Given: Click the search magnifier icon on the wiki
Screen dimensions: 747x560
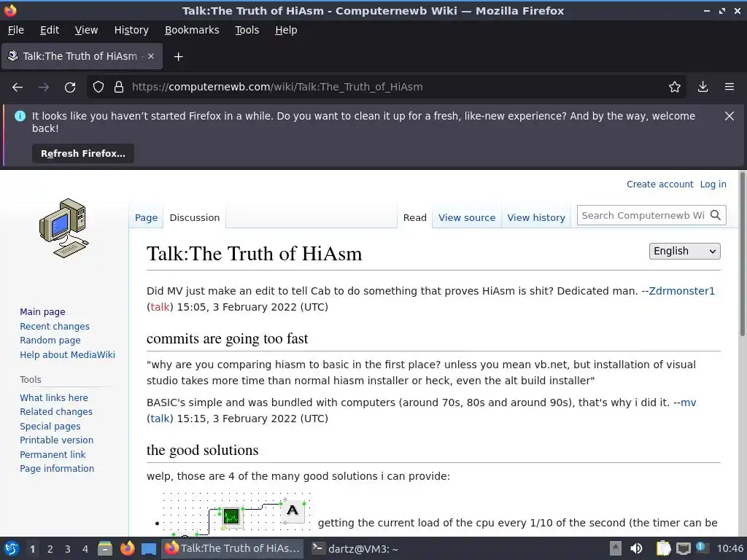Looking at the screenshot, I should click(x=716, y=215).
